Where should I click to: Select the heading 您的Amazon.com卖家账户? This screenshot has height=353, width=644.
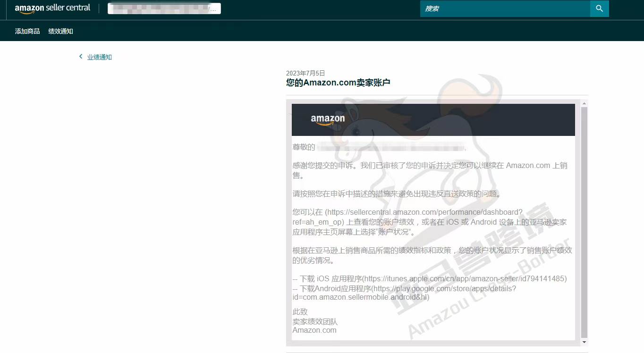pyautogui.click(x=338, y=83)
